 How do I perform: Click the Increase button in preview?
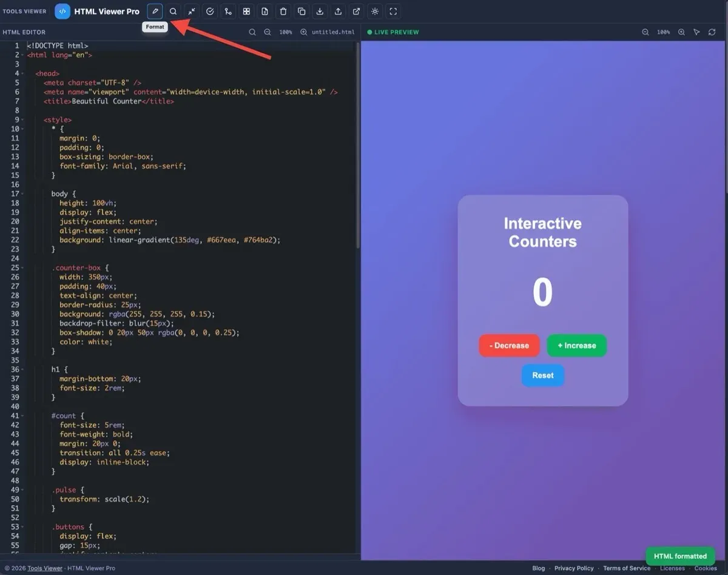point(577,346)
